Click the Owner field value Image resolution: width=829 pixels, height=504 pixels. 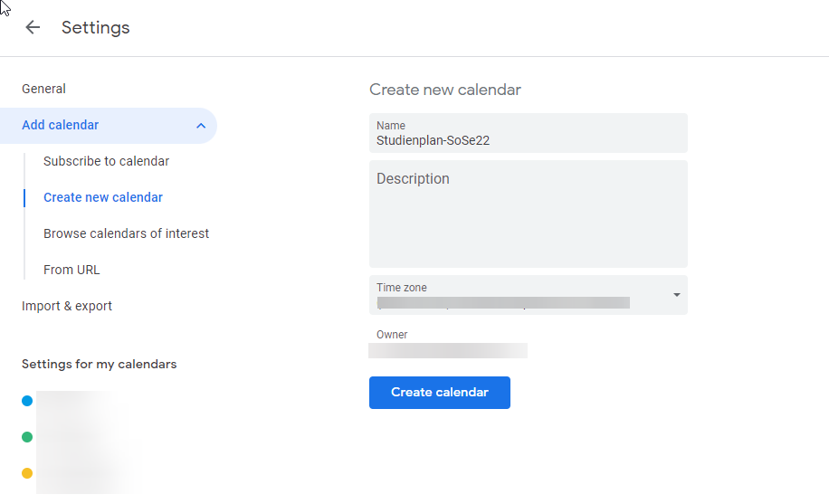pyautogui.click(x=448, y=350)
